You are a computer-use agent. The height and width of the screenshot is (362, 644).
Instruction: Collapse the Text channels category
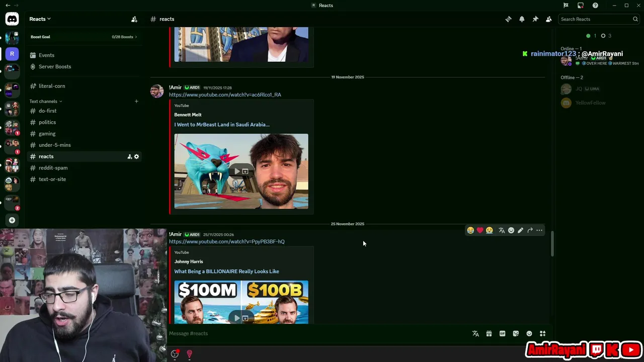click(46, 101)
